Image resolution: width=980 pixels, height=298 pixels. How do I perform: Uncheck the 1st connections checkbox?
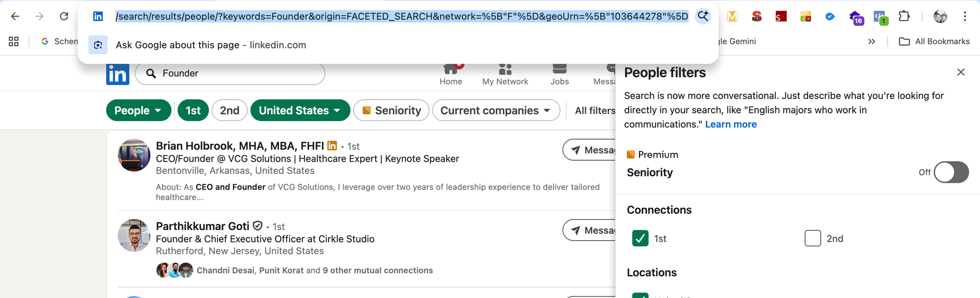point(640,238)
